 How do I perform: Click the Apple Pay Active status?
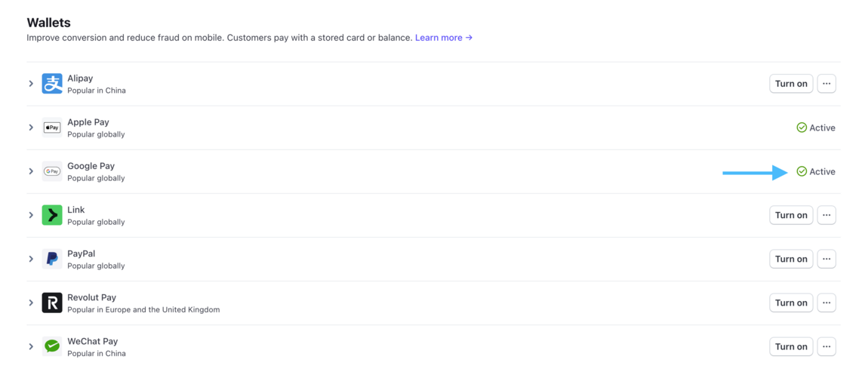pyautogui.click(x=816, y=128)
